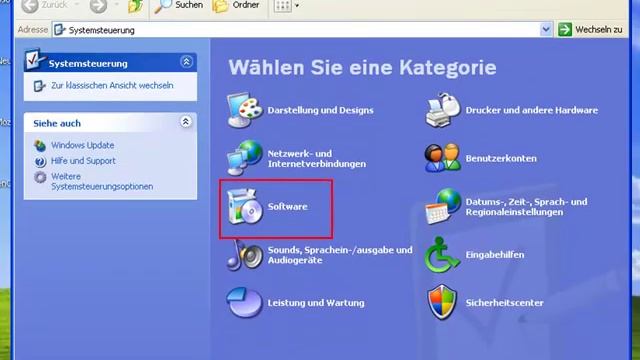Select Sounds, Sprachein-/ausgabe und Audiogeräte text

point(340,255)
